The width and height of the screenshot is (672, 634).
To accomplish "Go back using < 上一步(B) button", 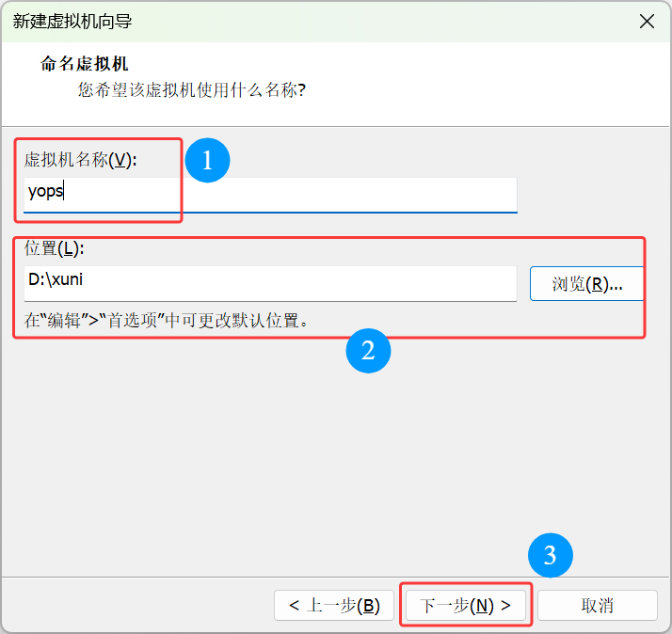I will pyautogui.click(x=334, y=606).
